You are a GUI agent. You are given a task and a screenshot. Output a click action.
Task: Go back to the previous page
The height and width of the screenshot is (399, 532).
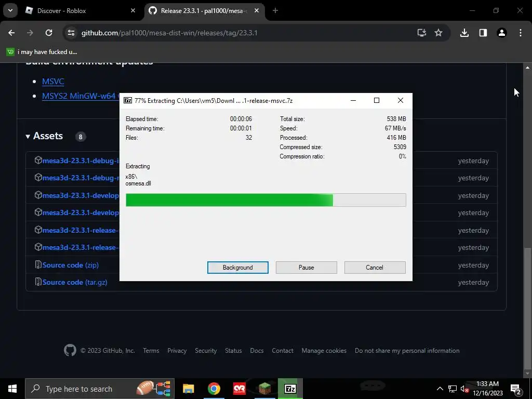click(x=11, y=33)
